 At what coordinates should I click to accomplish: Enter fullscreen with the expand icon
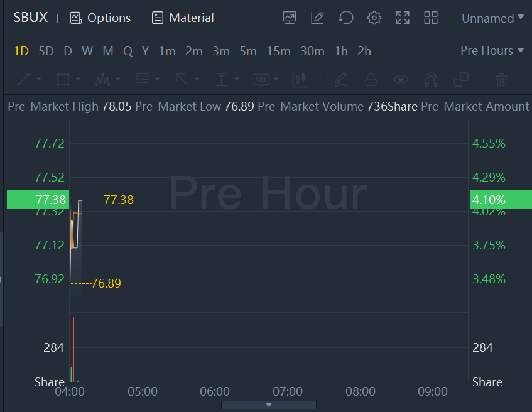click(403, 18)
